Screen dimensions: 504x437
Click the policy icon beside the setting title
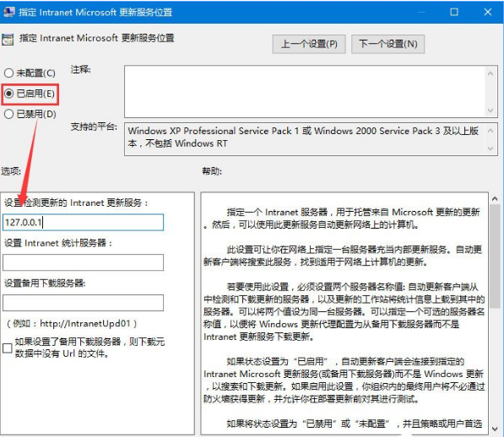pyautogui.click(x=8, y=39)
